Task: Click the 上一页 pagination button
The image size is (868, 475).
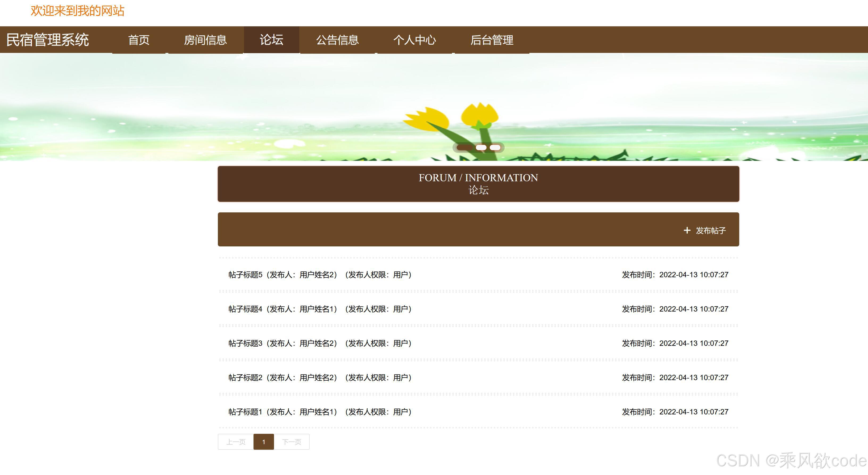Action: point(236,442)
